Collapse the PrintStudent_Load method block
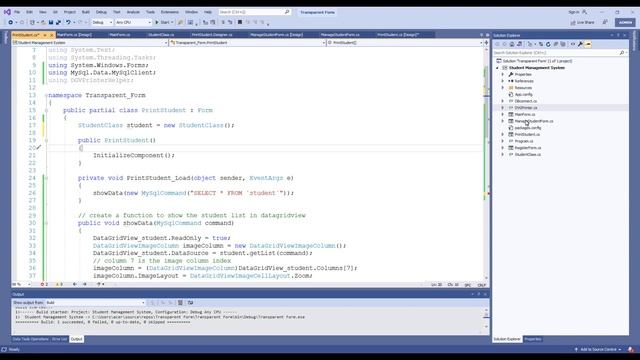 (x=46, y=178)
